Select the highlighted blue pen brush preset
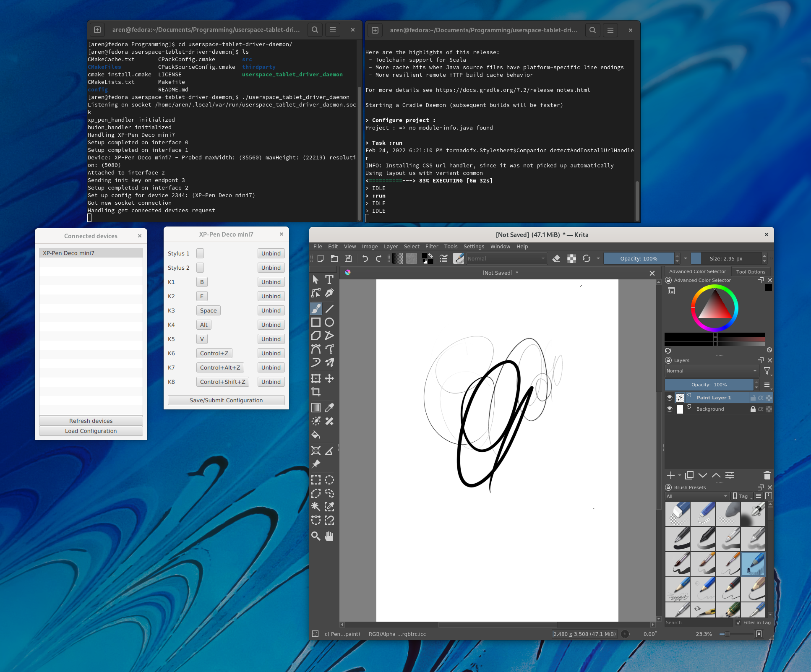 [753, 564]
